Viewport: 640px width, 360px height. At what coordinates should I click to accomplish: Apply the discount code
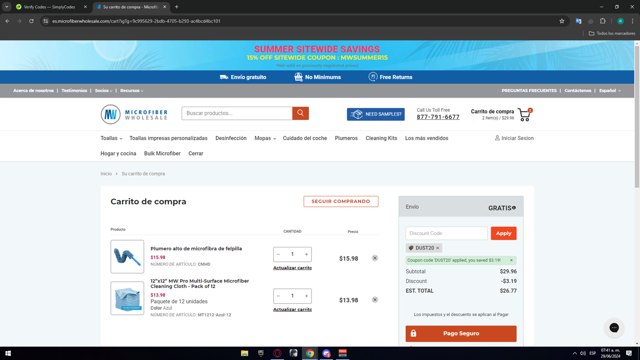tap(503, 233)
